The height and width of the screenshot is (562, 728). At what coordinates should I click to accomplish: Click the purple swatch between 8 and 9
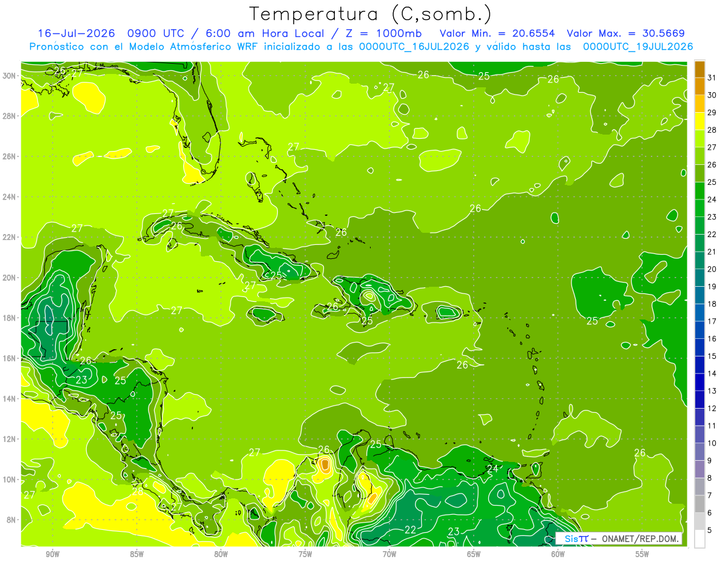[x=699, y=469]
